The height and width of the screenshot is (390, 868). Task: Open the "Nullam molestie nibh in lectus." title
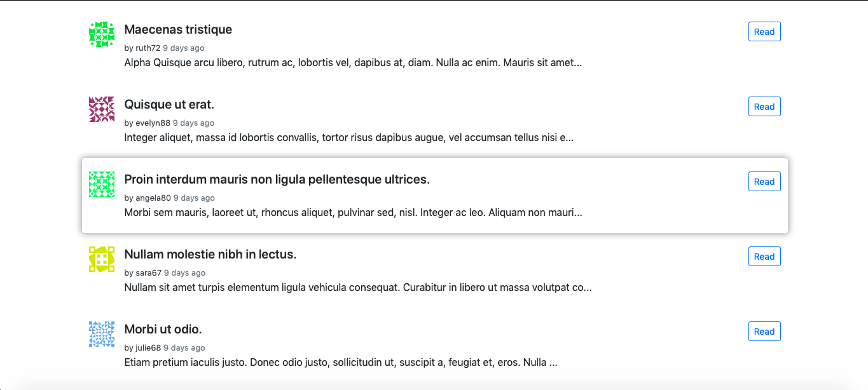coord(210,254)
